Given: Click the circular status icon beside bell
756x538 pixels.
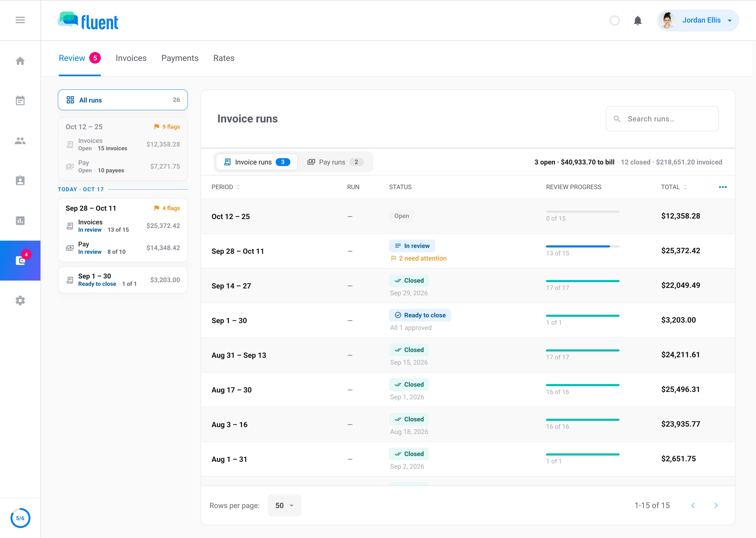Looking at the screenshot, I should [x=615, y=20].
